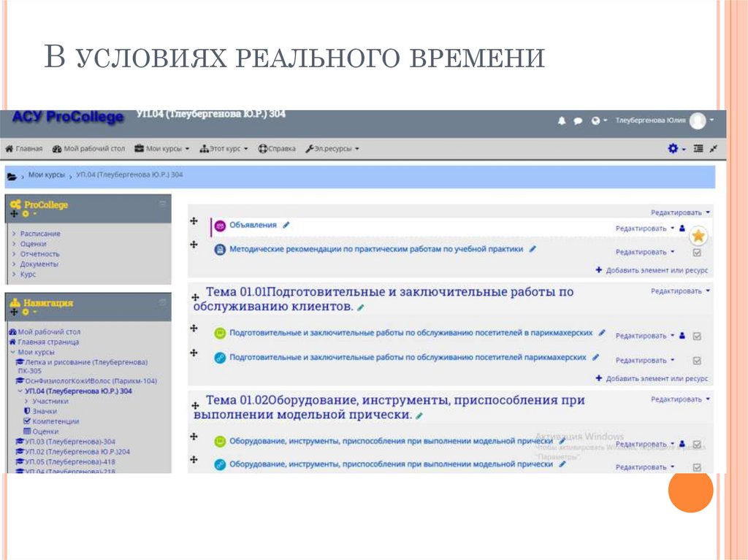Click Добавить элемент in first section
748x560 pixels.
coord(652,270)
